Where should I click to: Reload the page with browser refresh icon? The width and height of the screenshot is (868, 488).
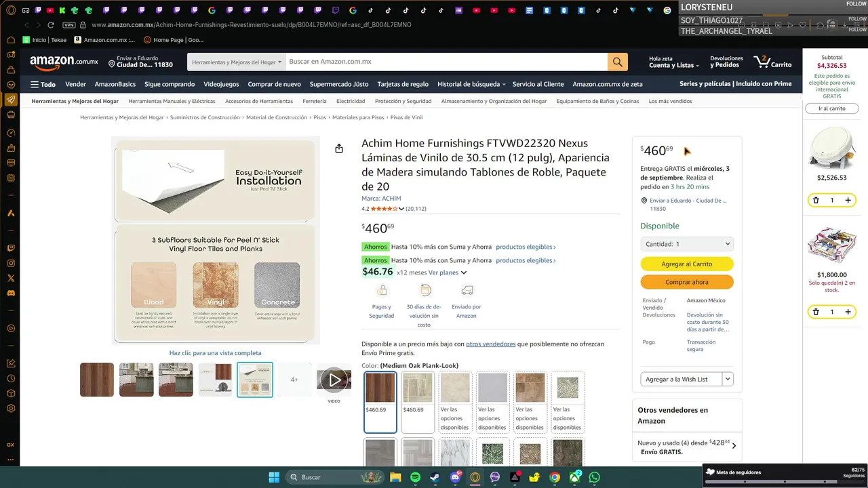coord(51,24)
